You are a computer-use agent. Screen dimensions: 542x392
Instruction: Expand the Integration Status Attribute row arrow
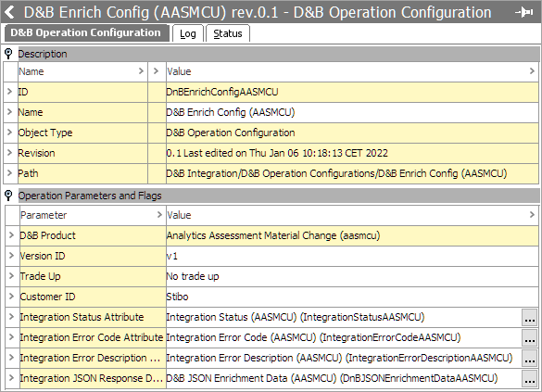click(11, 317)
